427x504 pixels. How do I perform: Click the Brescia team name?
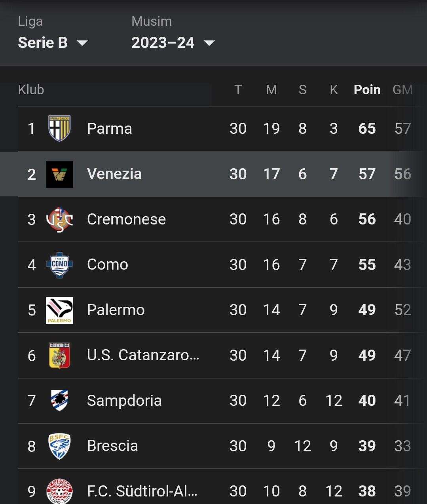pos(112,446)
